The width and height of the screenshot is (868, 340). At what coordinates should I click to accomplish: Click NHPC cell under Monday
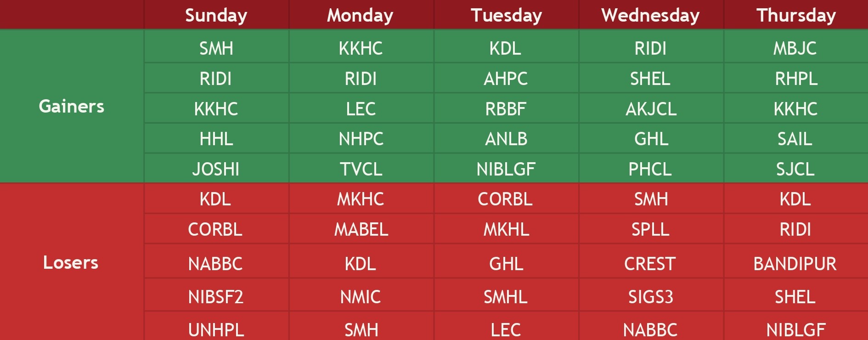tap(361, 139)
